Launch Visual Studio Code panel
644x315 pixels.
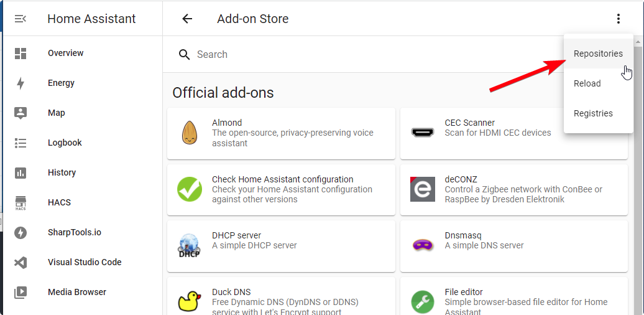point(83,262)
